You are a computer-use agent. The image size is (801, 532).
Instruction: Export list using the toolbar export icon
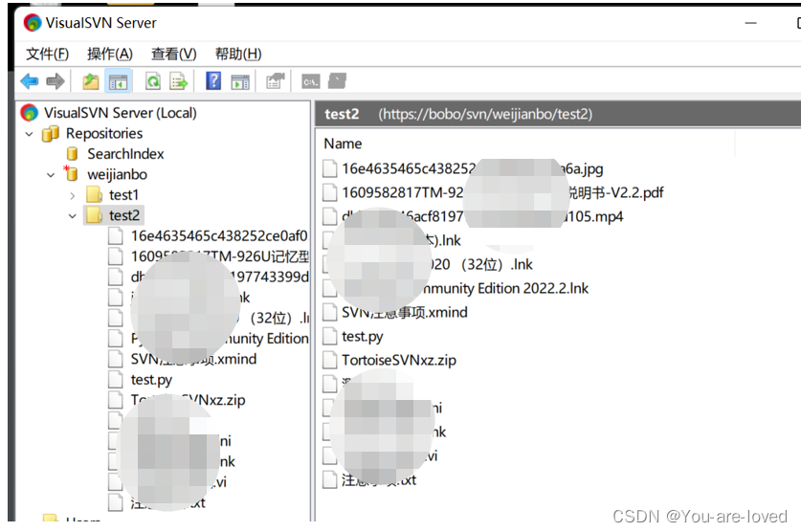click(179, 81)
